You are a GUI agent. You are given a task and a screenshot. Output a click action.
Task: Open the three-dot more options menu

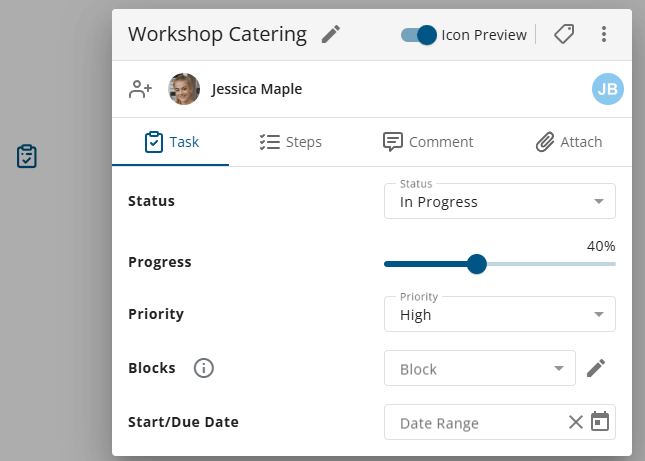(604, 35)
